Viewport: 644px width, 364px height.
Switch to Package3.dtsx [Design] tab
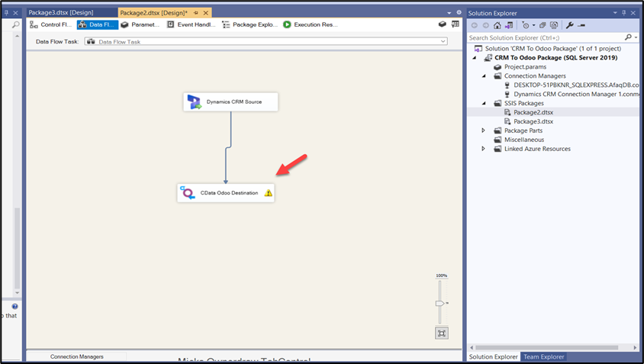(x=61, y=13)
